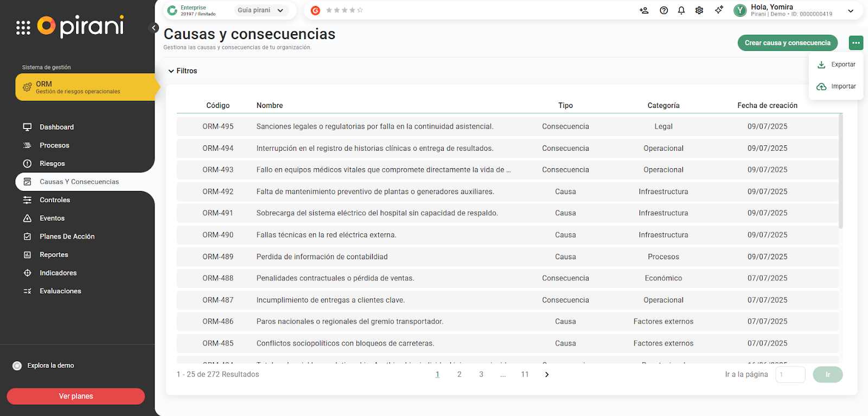Click the Indicadores target icon
The image size is (868, 416).
point(27,273)
